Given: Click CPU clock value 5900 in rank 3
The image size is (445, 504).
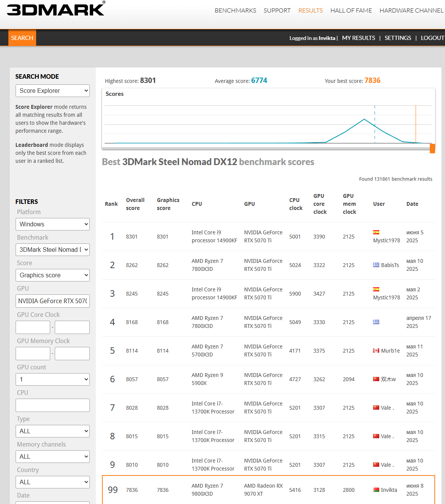Looking at the screenshot, I should click(295, 294).
